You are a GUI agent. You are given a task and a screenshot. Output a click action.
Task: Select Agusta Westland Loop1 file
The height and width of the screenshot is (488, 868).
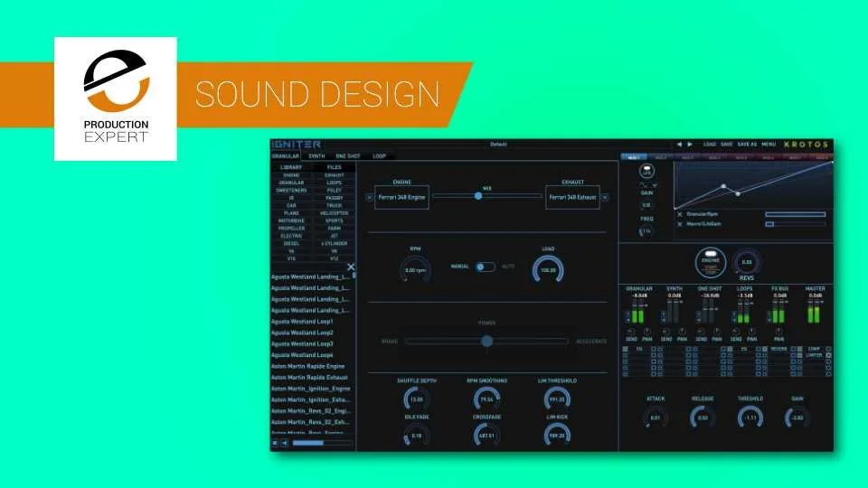coord(302,322)
